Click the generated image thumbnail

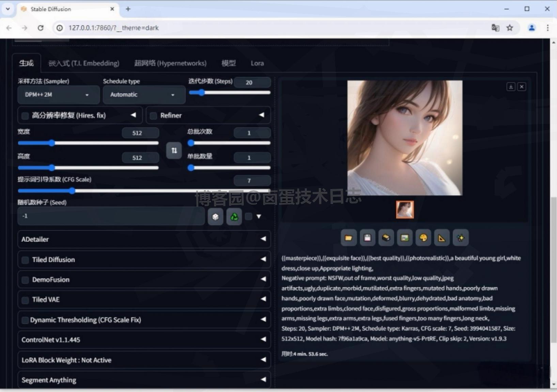point(405,209)
